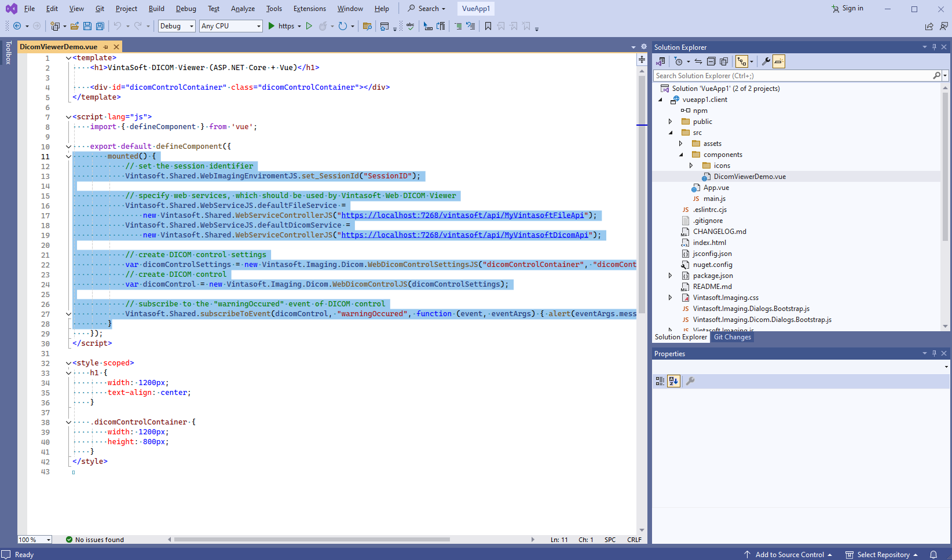Collapse the script block at line 7
Image resolution: width=952 pixels, height=560 pixels.
point(68,117)
